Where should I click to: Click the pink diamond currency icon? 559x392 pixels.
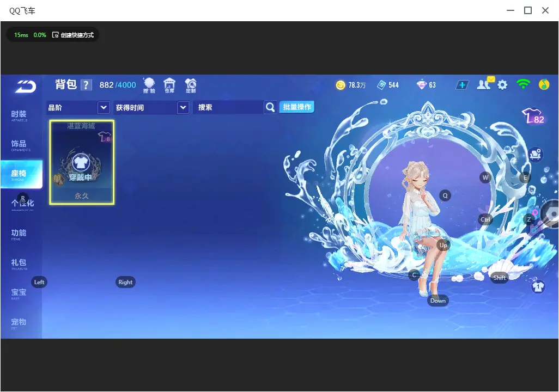421,85
